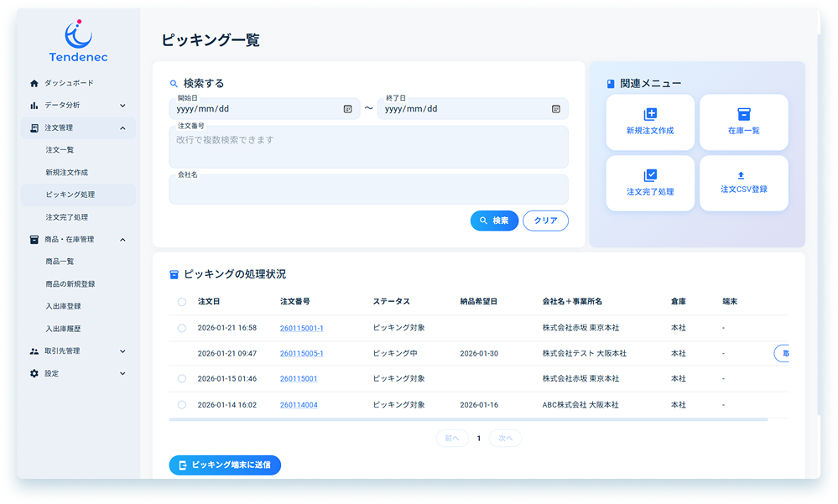
Task: Expand the 取引先管理 sidebar section
Action: pyautogui.click(x=122, y=351)
